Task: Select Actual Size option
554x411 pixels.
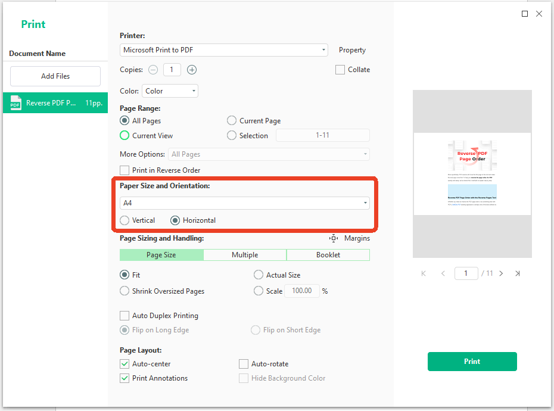Action: tap(258, 275)
